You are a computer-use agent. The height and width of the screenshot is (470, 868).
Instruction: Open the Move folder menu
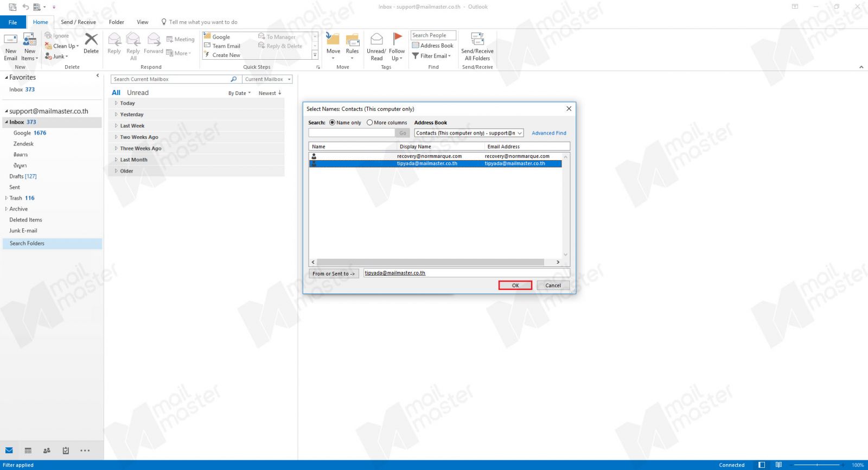[x=333, y=47]
